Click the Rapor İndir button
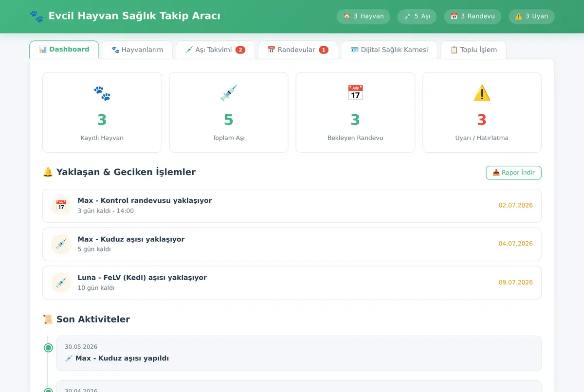The height and width of the screenshot is (392, 584). (513, 173)
